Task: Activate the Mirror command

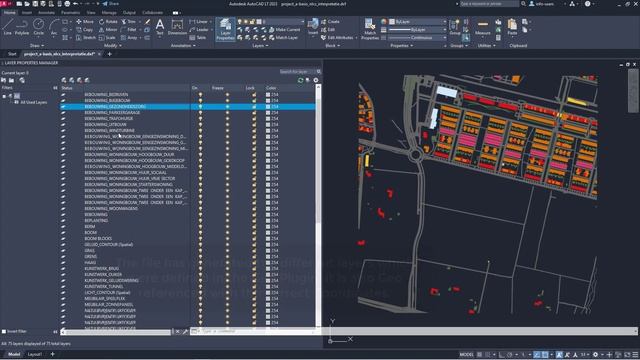Action: click(x=108, y=30)
